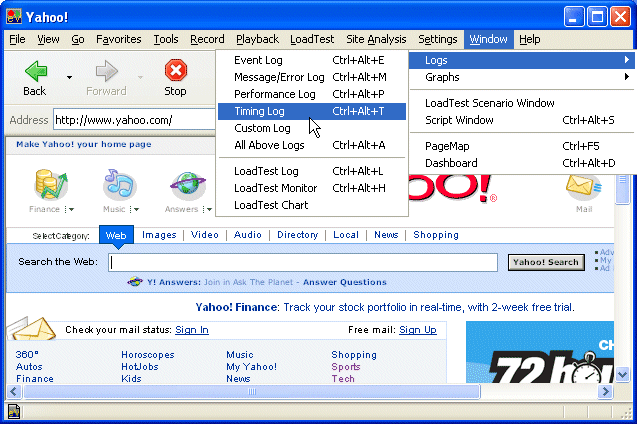Expand the Music dropdown arrow
The width and height of the screenshot is (637, 424).
coord(135,210)
